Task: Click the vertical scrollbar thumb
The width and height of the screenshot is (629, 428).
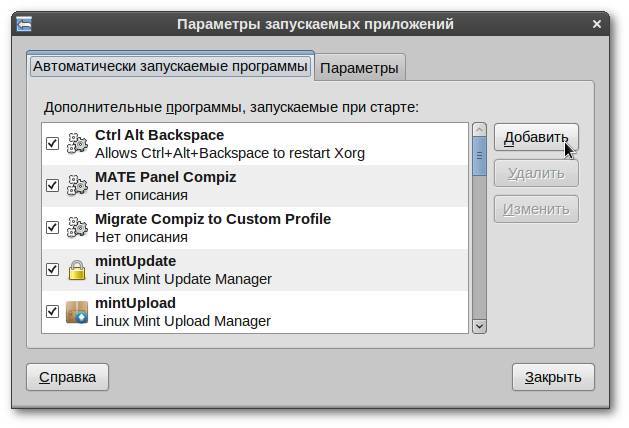Action: pos(479,156)
